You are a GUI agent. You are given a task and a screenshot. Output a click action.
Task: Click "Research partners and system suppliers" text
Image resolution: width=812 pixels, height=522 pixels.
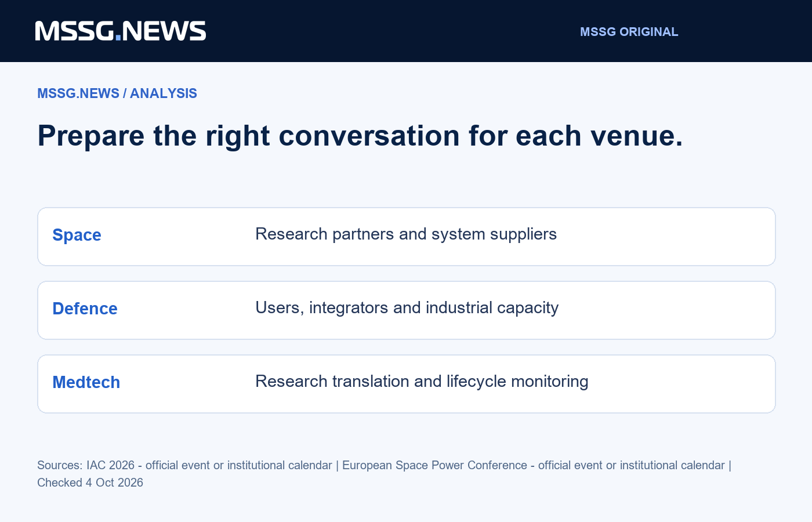[406, 234]
